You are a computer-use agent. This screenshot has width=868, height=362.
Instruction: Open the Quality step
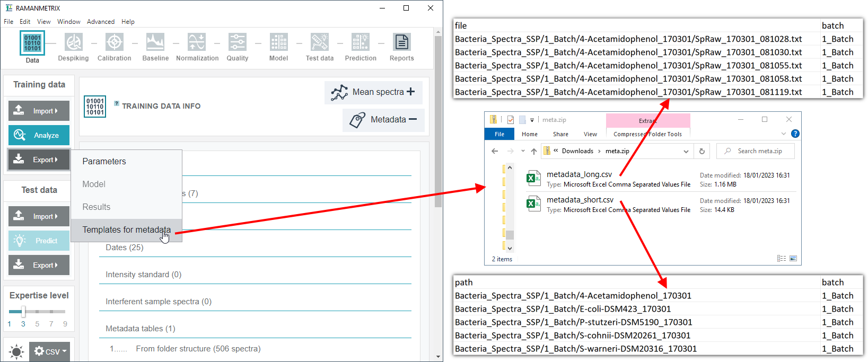pos(237,42)
